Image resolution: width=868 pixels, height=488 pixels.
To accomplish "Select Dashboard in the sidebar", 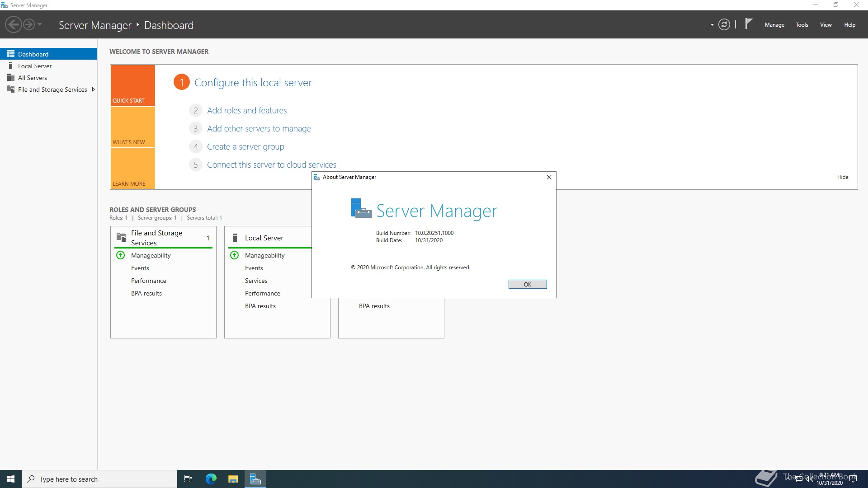I will 49,54.
